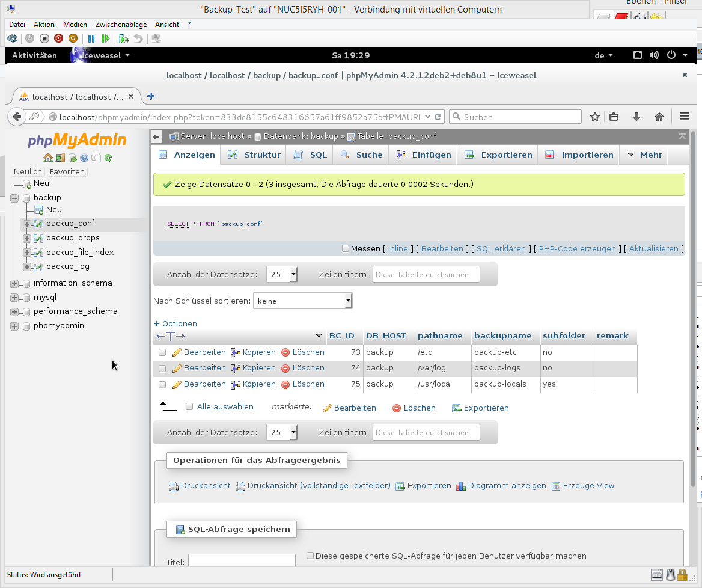Collapse the backup database tree node

[x=14, y=197]
